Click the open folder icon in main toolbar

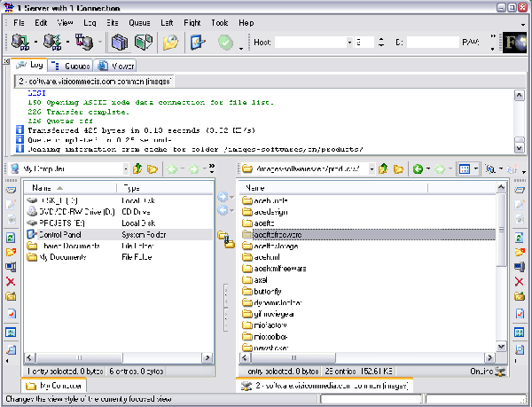pyautogui.click(x=170, y=43)
